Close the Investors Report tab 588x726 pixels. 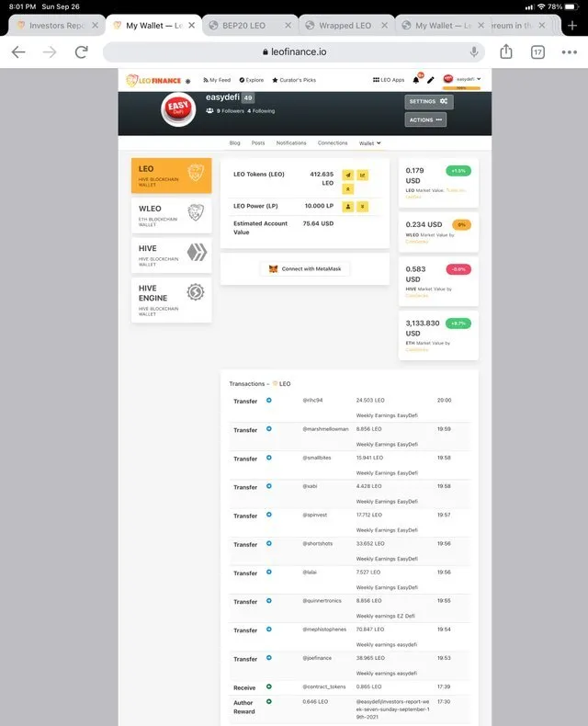coord(95,26)
